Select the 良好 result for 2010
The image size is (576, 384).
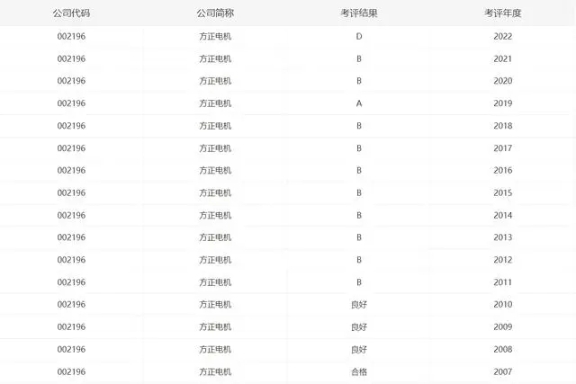pos(359,304)
